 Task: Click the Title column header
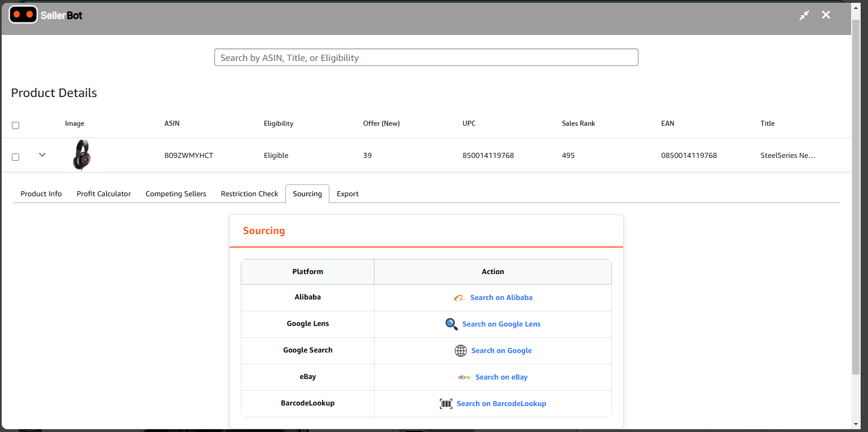[767, 123]
